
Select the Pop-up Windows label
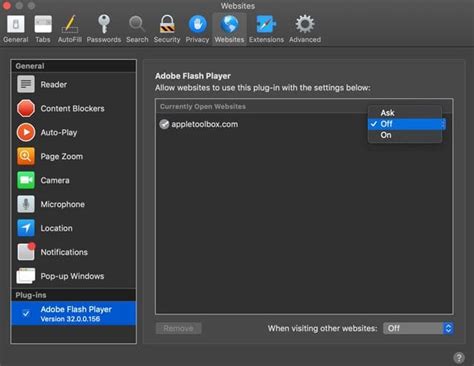click(72, 276)
